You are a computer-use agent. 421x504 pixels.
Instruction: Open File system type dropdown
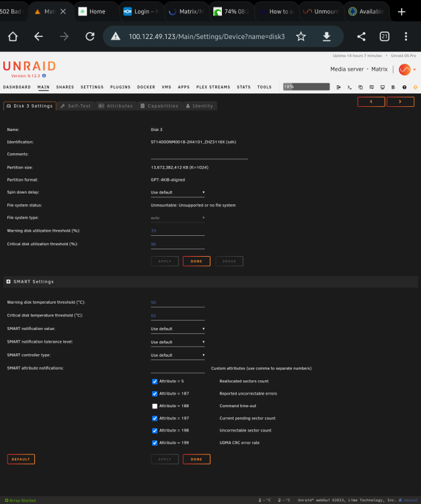tap(178, 218)
